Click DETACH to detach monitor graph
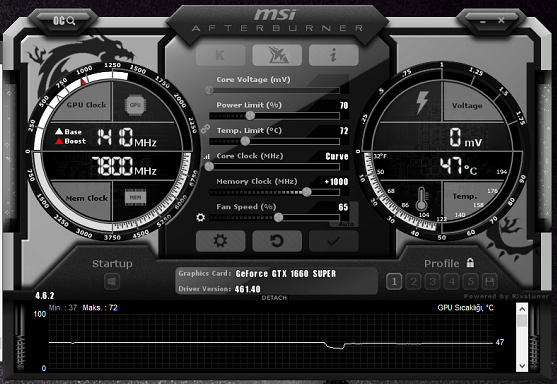557x384 pixels. pyautogui.click(x=274, y=298)
